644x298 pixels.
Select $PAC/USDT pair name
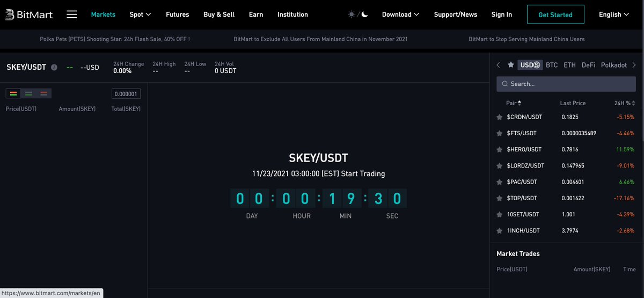(522, 182)
